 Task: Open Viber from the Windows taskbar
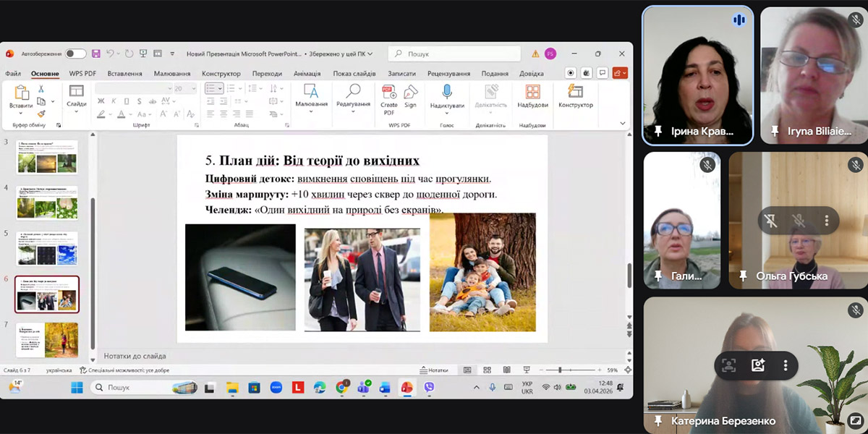click(x=429, y=388)
